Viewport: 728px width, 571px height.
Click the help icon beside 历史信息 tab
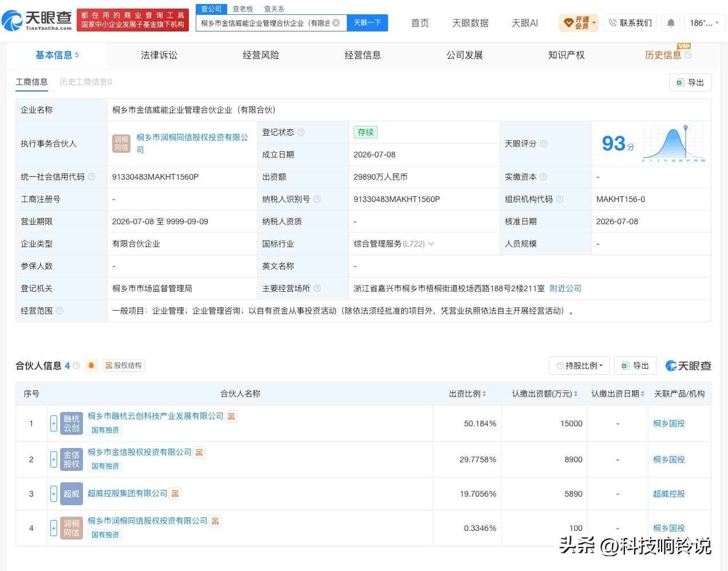point(688,55)
